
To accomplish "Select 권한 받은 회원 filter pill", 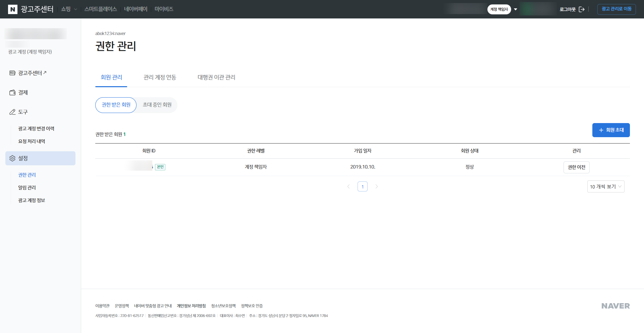I will 116,105.
